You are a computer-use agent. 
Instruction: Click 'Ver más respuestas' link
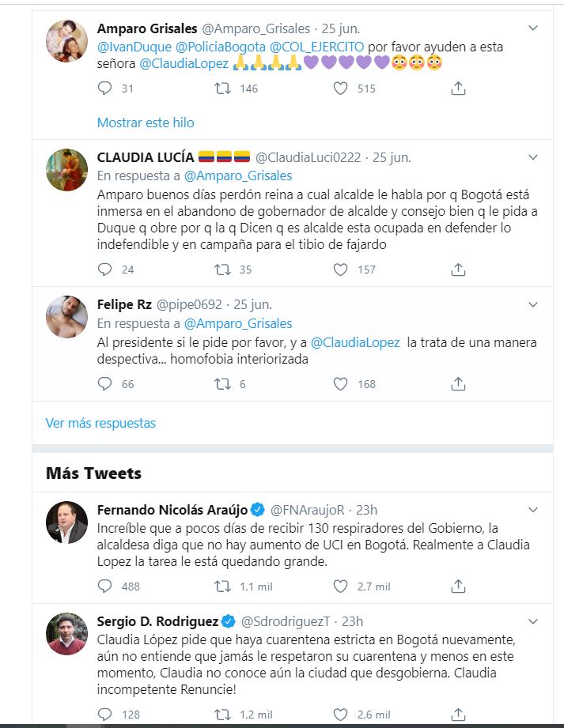100,423
